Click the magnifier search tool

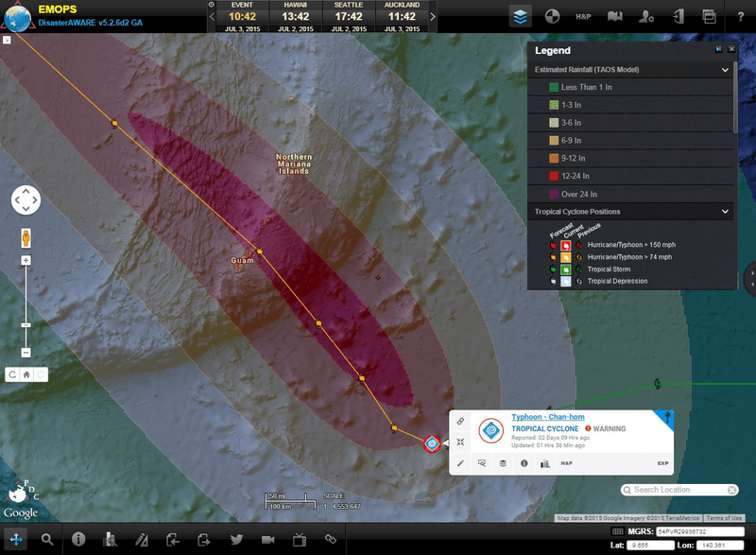tap(46, 539)
